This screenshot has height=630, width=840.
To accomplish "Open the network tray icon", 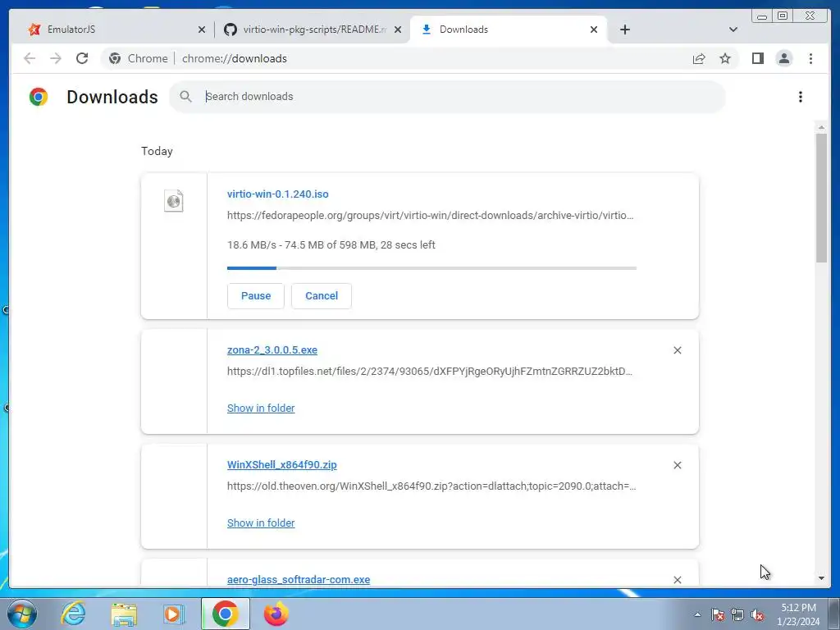I will tap(737, 614).
